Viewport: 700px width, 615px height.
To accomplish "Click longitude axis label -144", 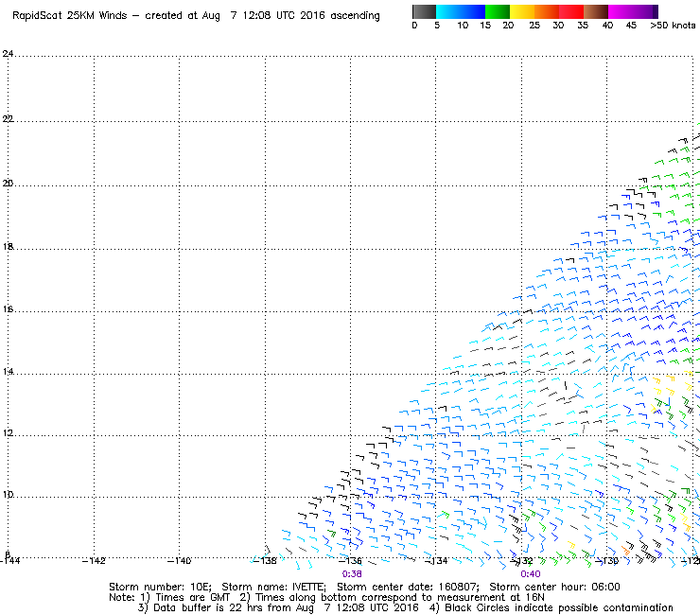I will [9, 561].
